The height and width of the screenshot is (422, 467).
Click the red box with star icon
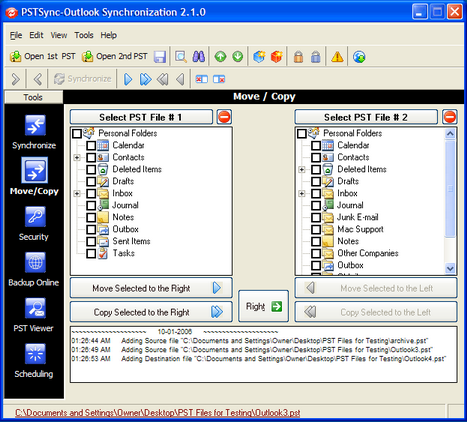277,57
